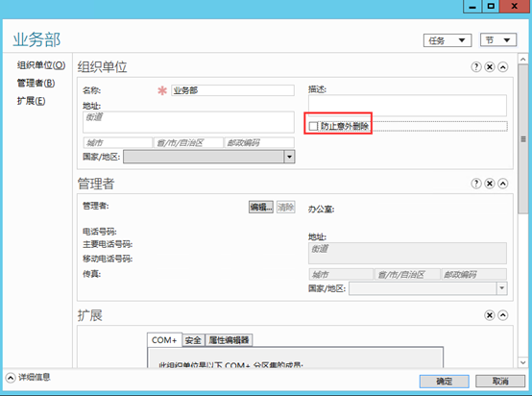Click the 编辑... button for 管理者
532x396 pixels.
click(x=261, y=207)
